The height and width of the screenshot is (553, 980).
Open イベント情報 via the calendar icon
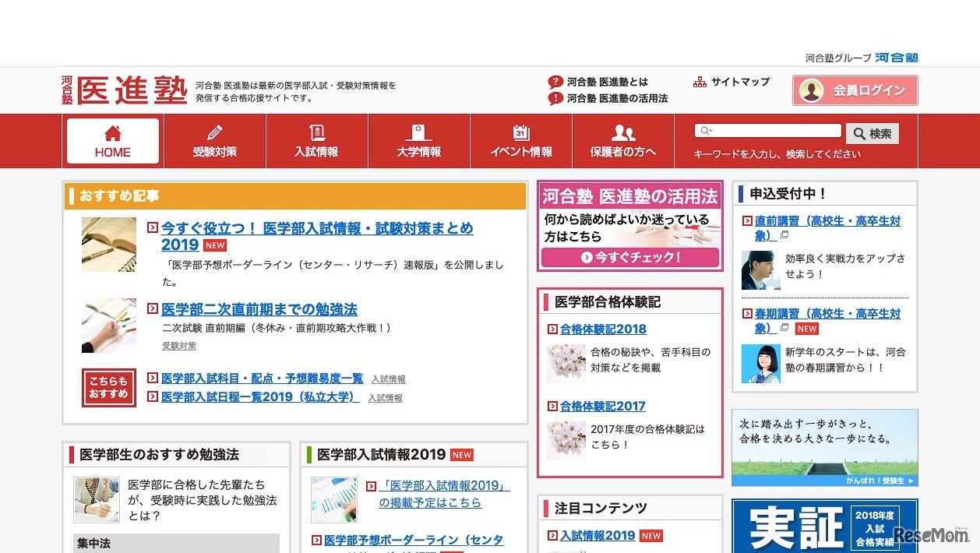[x=520, y=131]
